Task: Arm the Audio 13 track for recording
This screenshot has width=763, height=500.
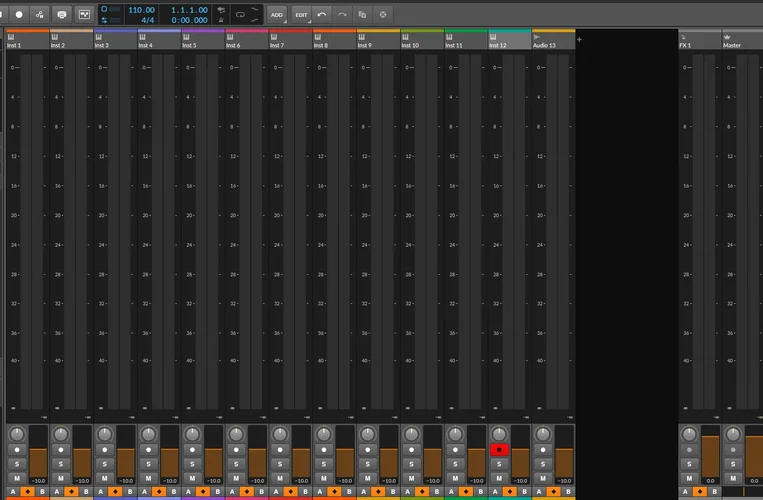Action: pyautogui.click(x=543, y=450)
